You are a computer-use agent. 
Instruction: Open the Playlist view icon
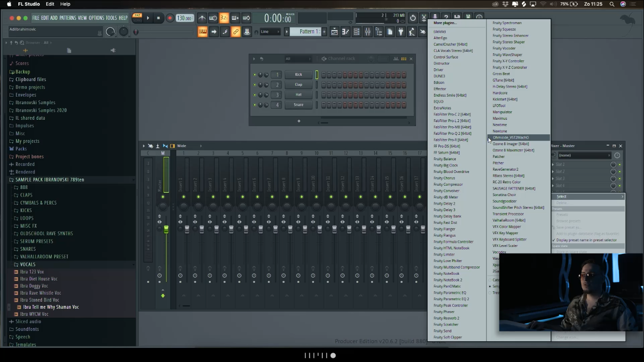point(334,32)
